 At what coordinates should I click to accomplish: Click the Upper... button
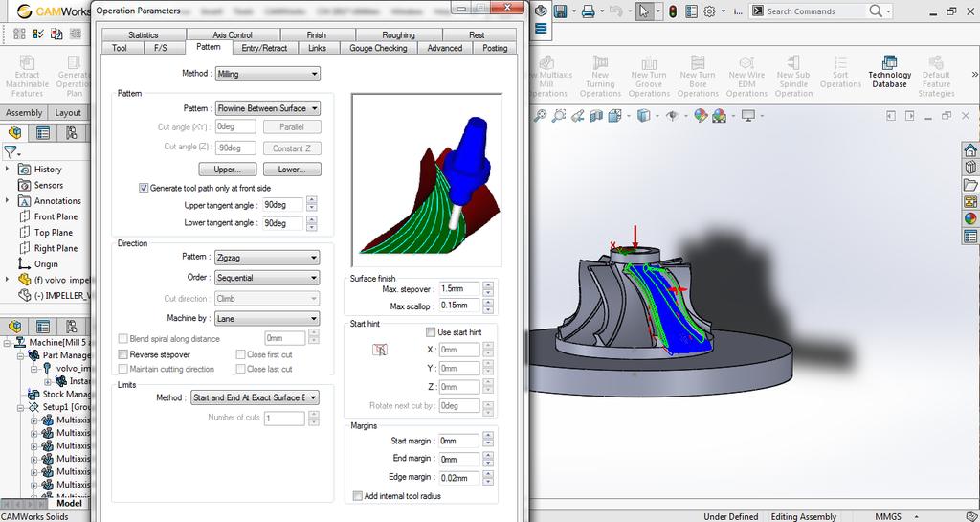pyautogui.click(x=228, y=170)
